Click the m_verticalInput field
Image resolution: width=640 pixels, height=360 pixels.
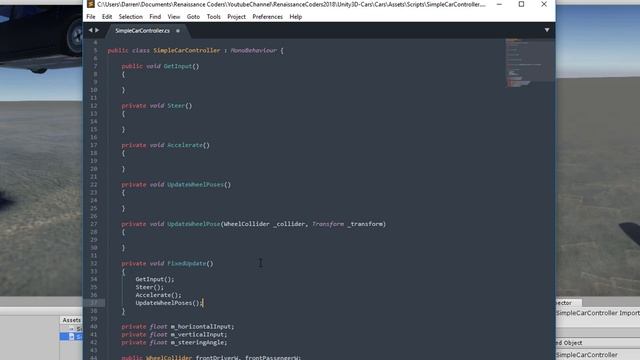pyautogui.click(x=198, y=334)
